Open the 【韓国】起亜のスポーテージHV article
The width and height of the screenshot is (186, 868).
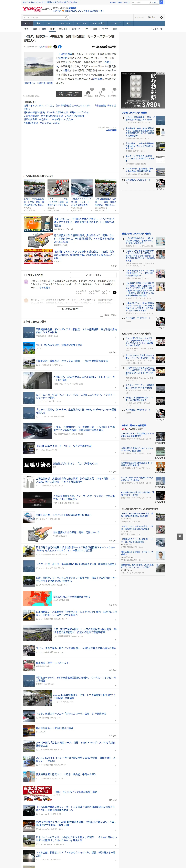tap(63, 446)
